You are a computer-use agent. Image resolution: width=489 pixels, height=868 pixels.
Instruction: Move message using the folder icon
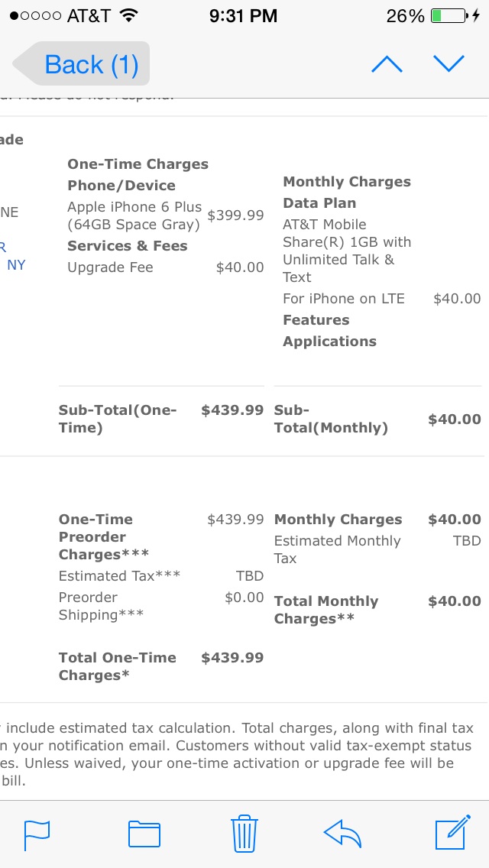coord(144,834)
